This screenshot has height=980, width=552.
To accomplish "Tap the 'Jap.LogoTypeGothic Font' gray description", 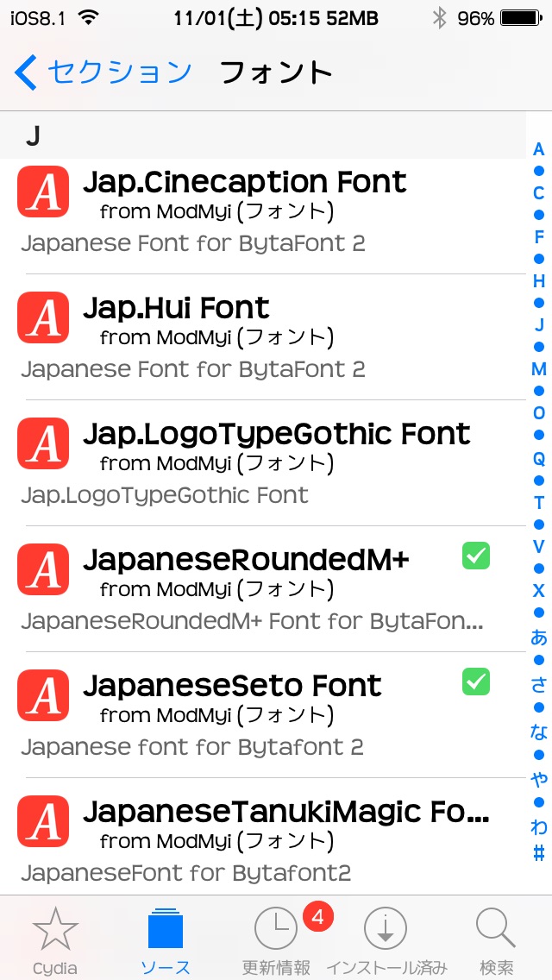I will pos(165,496).
